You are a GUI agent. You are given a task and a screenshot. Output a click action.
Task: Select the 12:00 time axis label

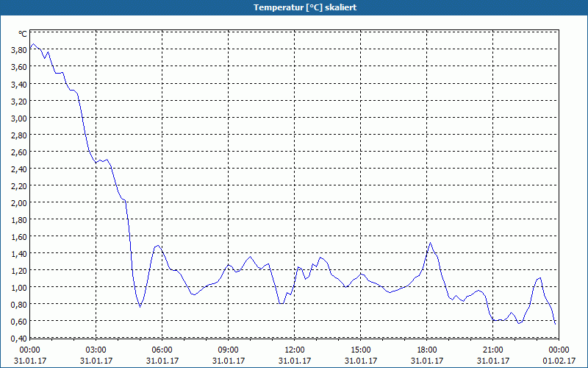click(295, 350)
